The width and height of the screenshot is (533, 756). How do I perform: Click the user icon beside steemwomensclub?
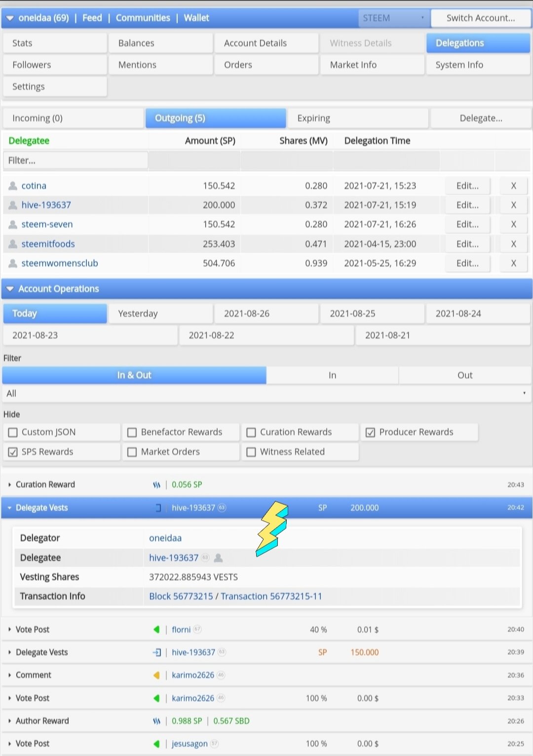13,264
